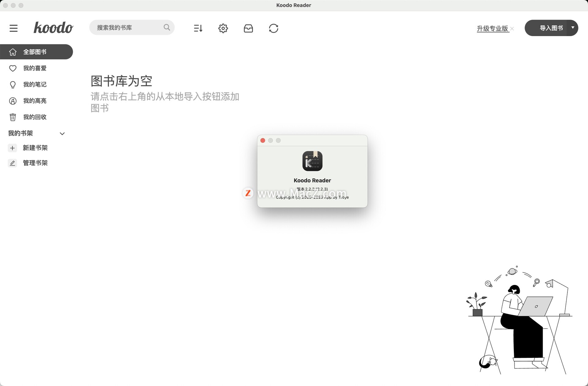Click the sync refresh icon

tap(273, 28)
